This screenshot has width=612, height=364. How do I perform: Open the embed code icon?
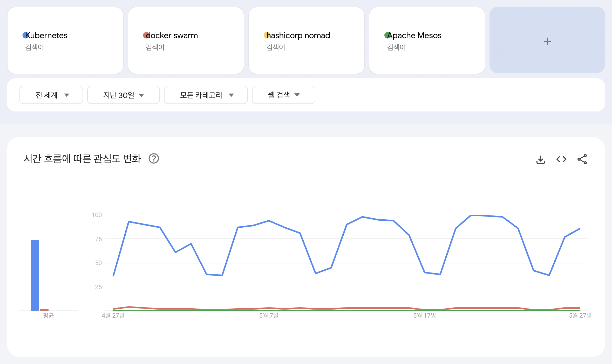[561, 159]
